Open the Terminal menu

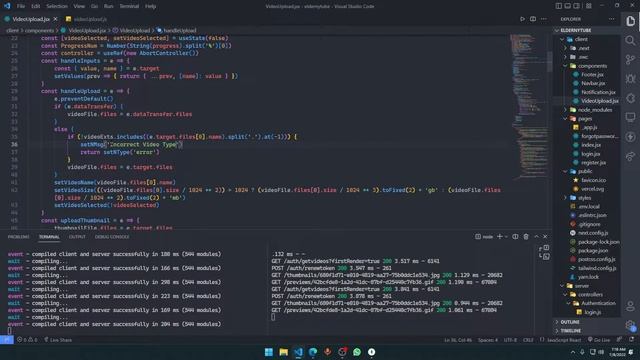129,6
